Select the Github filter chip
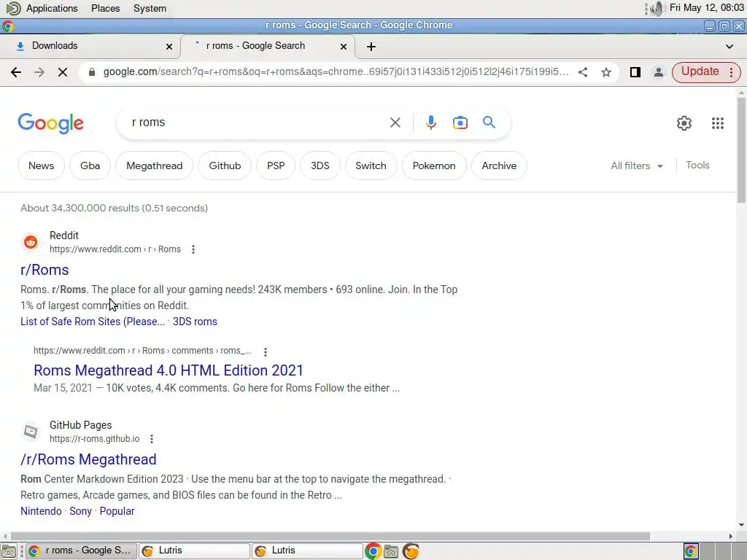 click(225, 166)
